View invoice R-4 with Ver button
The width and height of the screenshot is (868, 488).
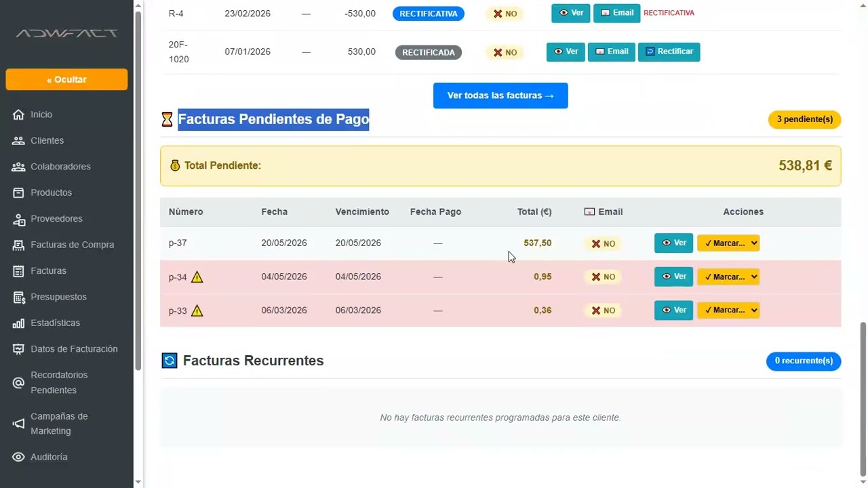pyautogui.click(x=570, y=14)
